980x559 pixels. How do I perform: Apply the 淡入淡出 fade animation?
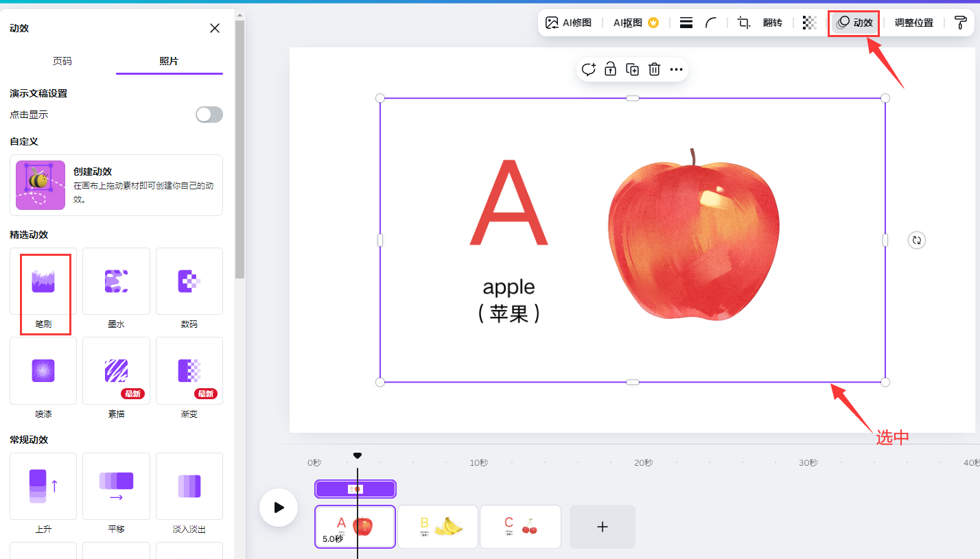(189, 486)
